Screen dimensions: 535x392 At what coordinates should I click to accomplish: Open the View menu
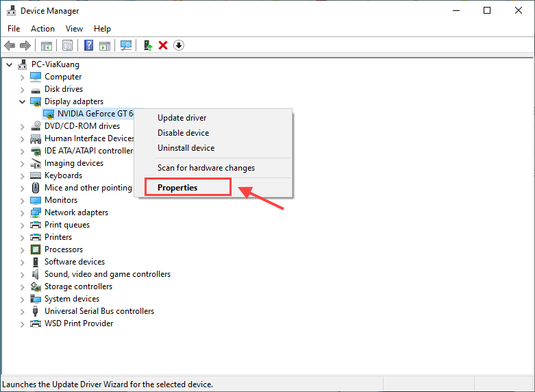tap(74, 29)
